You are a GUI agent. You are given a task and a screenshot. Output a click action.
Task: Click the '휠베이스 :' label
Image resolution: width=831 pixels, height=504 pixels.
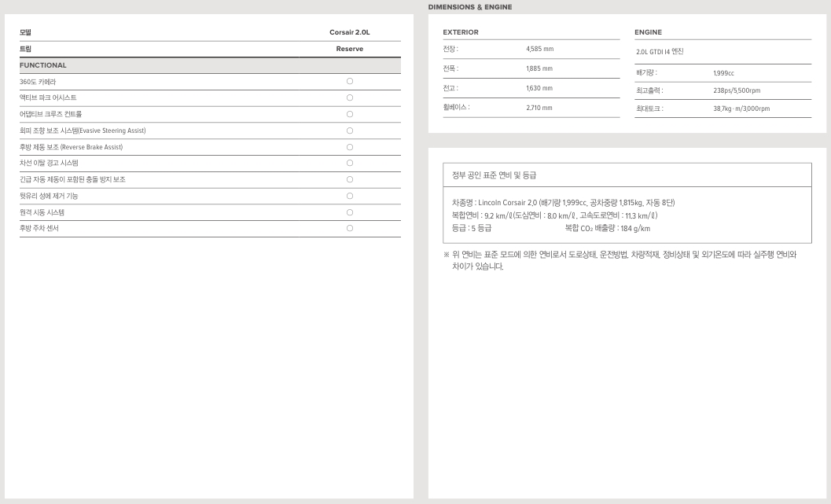click(x=456, y=107)
